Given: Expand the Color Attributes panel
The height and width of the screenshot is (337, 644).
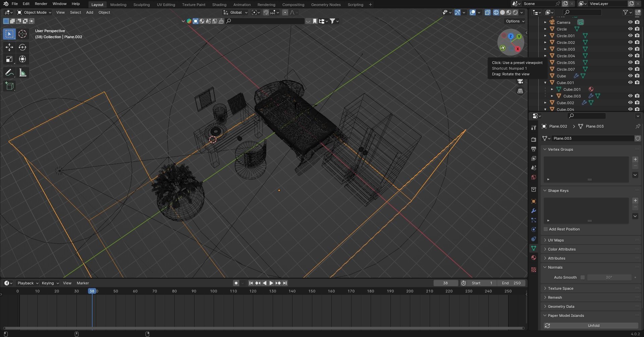Looking at the screenshot, I should click(545, 249).
